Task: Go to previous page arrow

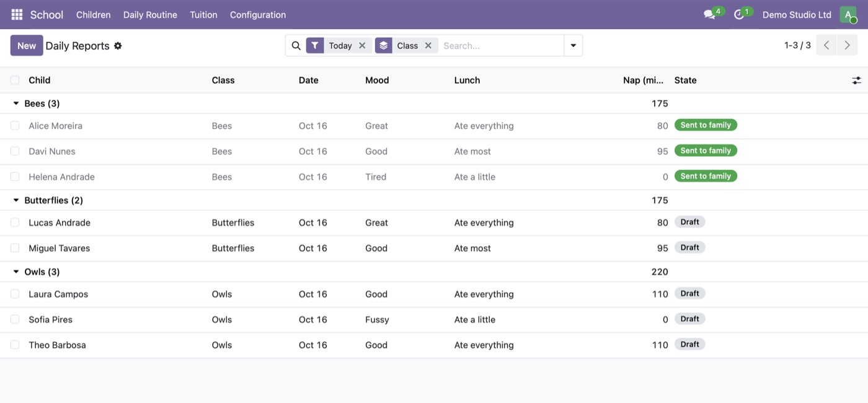Action: pos(826,45)
